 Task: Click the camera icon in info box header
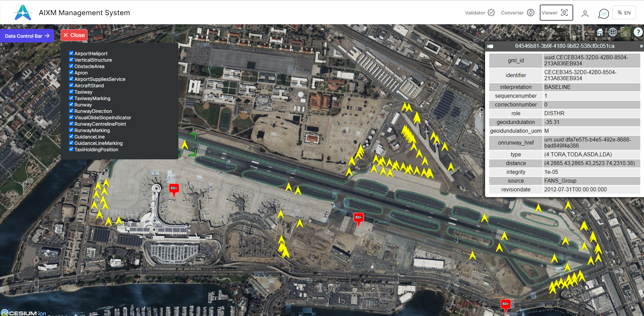point(490,46)
